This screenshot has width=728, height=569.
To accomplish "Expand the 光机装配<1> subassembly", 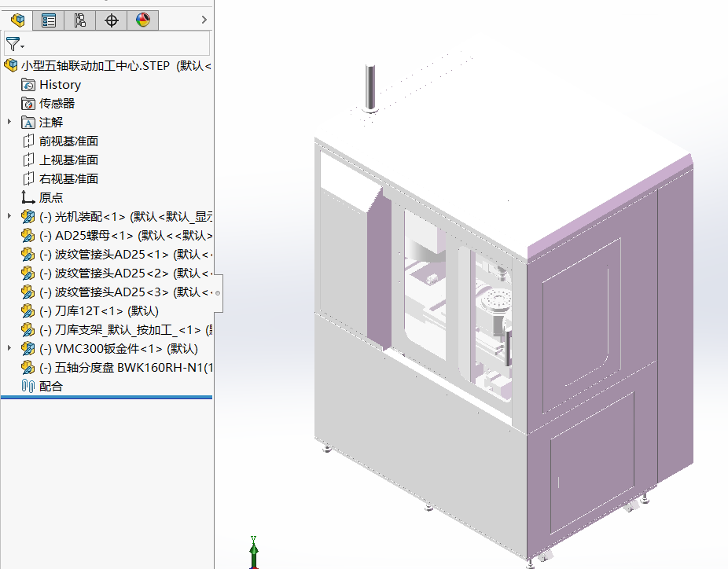I will pos(9,216).
